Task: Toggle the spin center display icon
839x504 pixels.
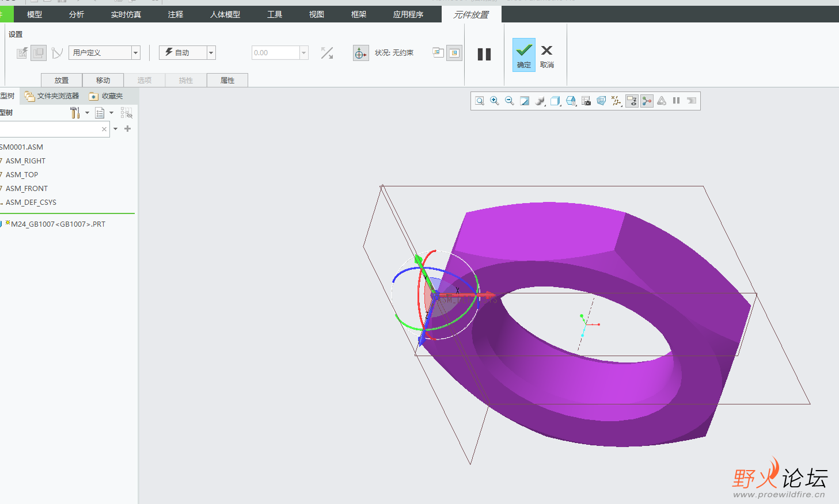Action: [x=647, y=101]
